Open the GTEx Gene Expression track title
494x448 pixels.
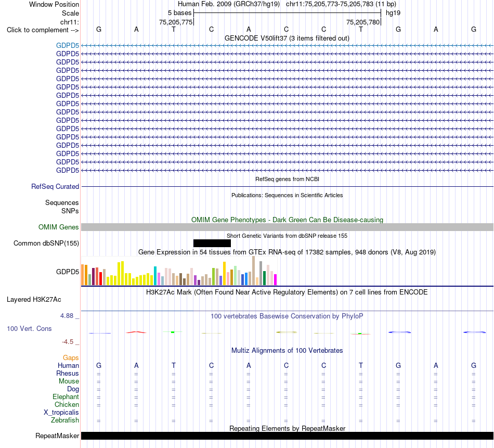287,252
